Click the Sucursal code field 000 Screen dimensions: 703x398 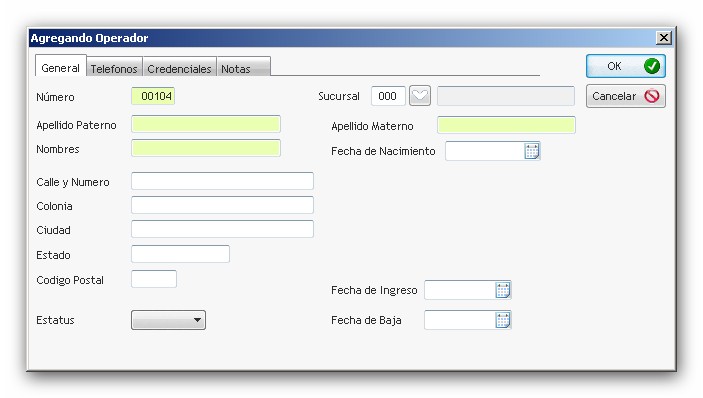388,96
